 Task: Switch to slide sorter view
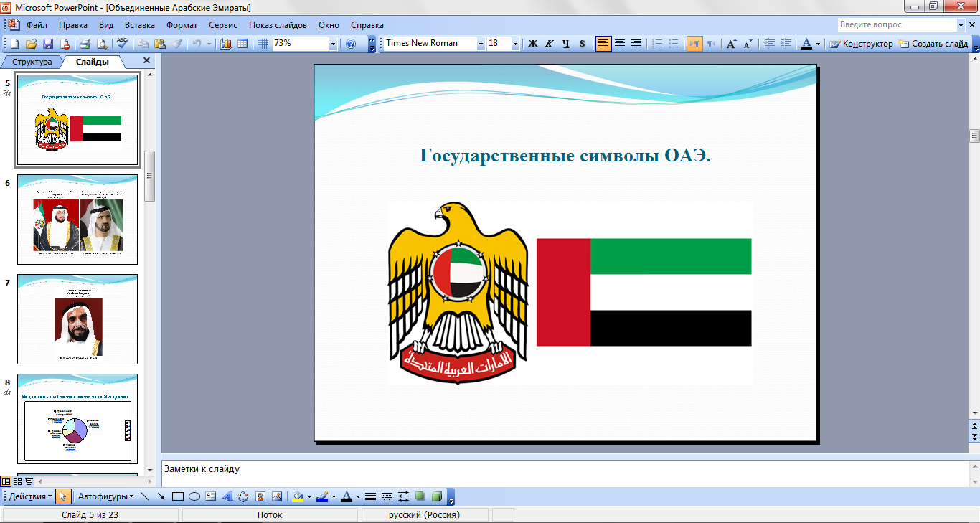click(18, 481)
